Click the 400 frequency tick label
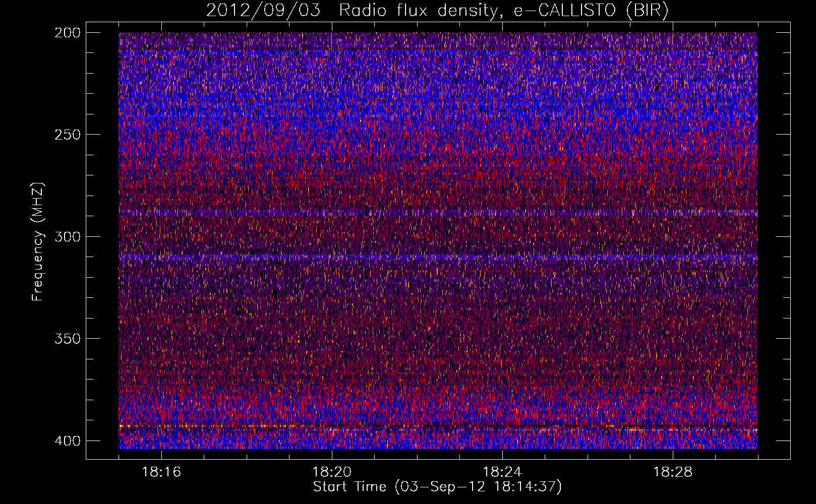Screen dimensions: 816x504 (67, 440)
